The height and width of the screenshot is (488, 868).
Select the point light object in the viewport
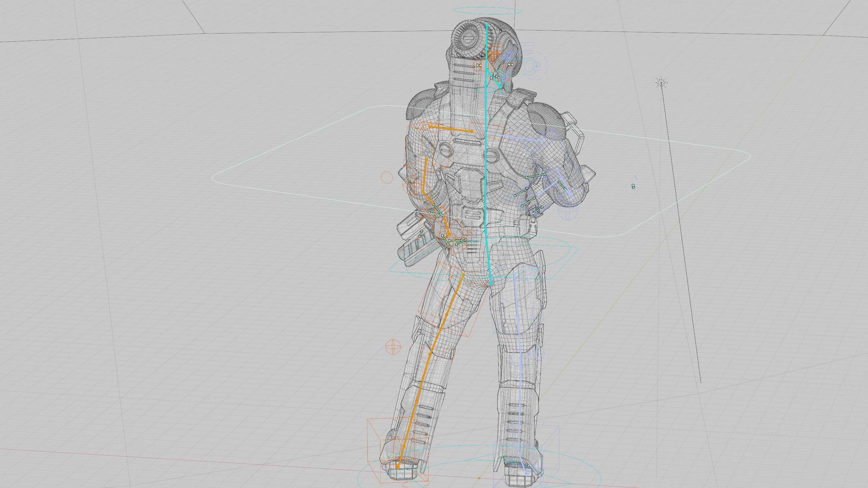[x=661, y=83]
